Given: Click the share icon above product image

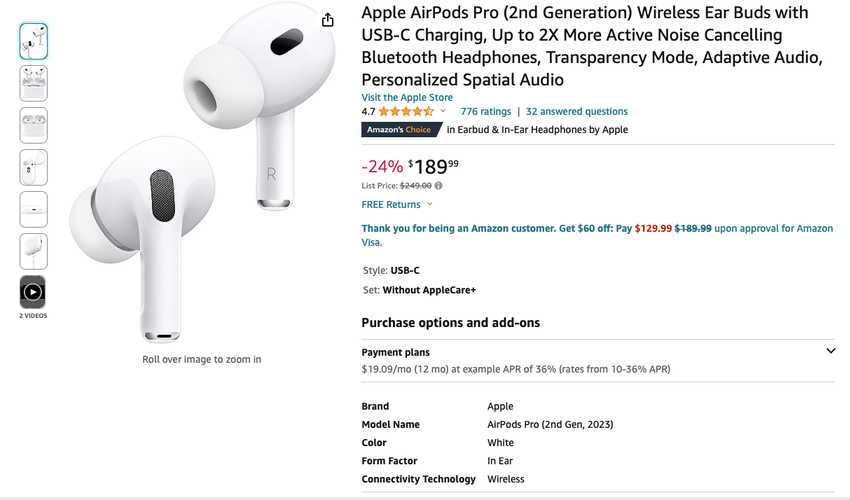Looking at the screenshot, I should coord(328,20).
